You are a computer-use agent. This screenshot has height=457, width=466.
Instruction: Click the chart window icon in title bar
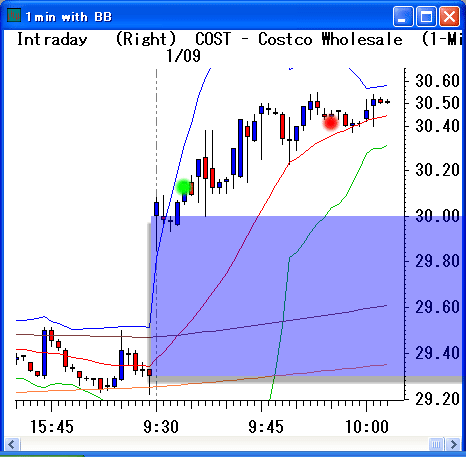[14, 16]
